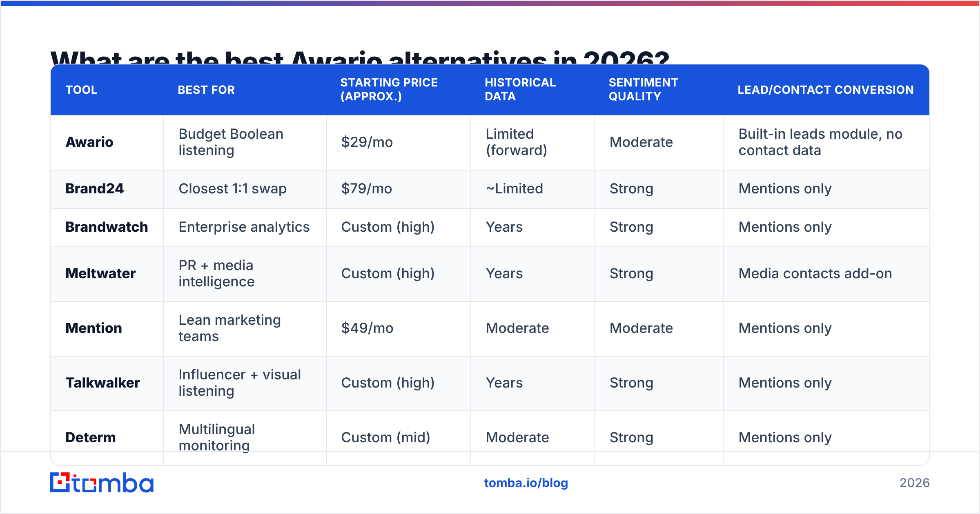The width and height of the screenshot is (980, 514).
Task: Click the $49/mo price cell
Action: 399,328
